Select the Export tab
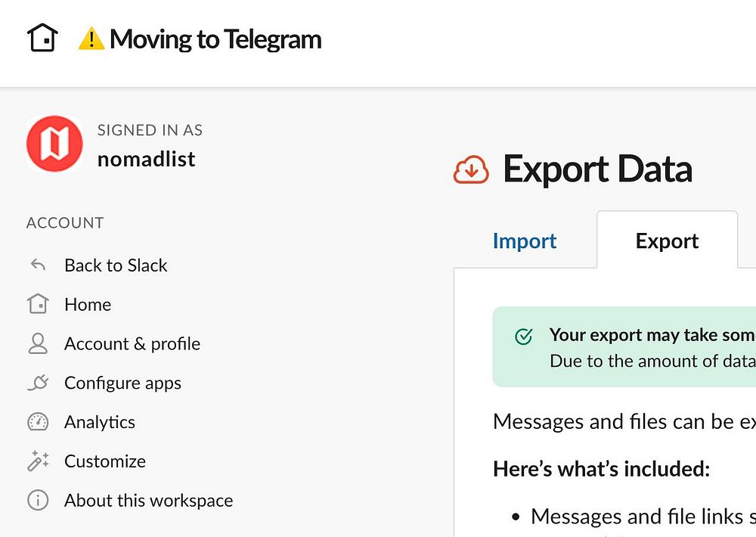756x537 pixels. (x=667, y=241)
